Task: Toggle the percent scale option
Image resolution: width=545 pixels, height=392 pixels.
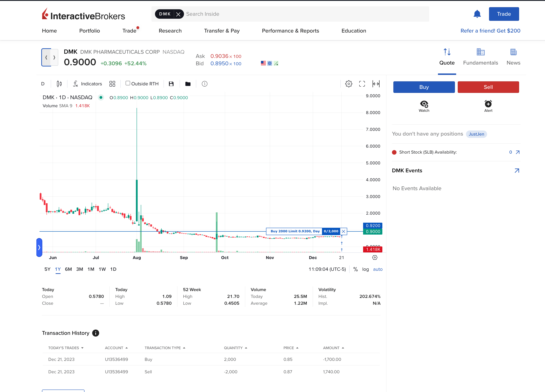Action: [x=355, y=269]
